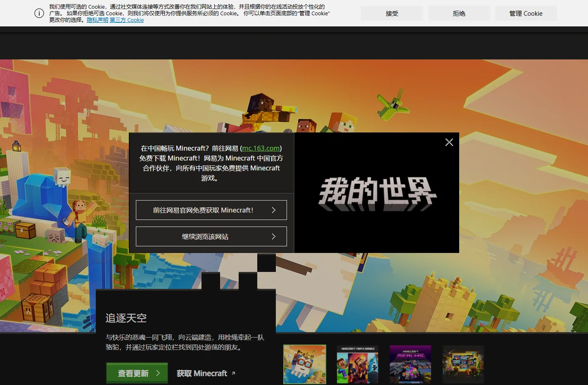Click 继续浏览该网站 button
The height and width of the screenshot is (385, 588).
click(211, 236)
